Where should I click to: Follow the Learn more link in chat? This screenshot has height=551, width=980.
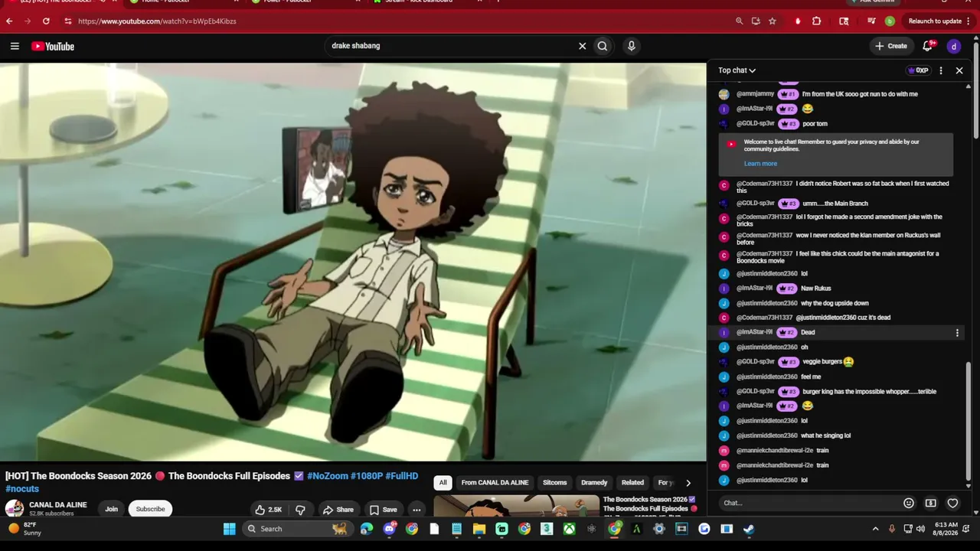760,164
